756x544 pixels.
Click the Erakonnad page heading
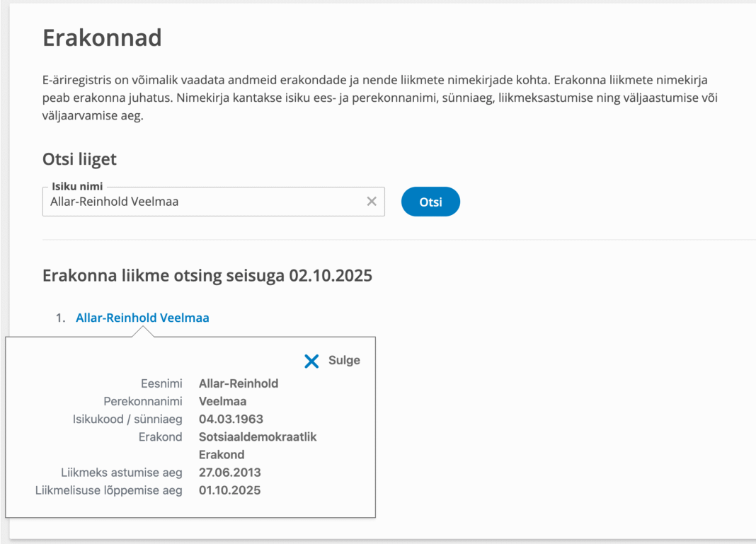point(102,37)
